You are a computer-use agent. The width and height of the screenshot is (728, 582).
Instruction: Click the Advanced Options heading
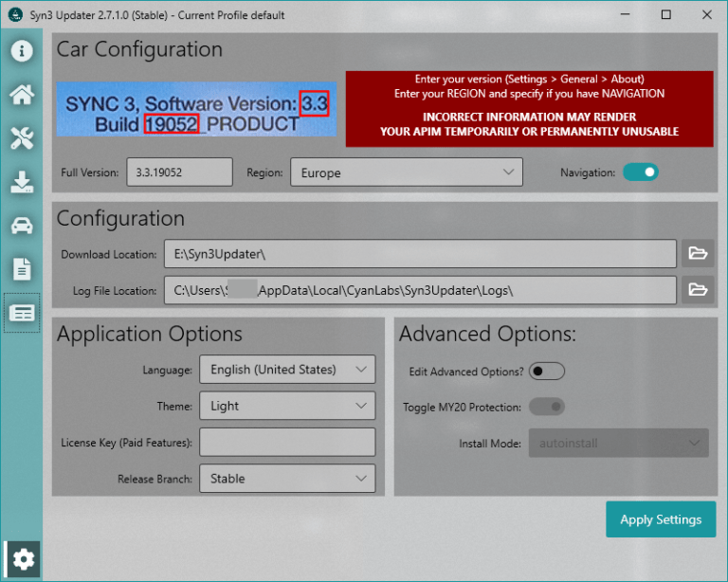pyautogui.click(x=487, y=334)
